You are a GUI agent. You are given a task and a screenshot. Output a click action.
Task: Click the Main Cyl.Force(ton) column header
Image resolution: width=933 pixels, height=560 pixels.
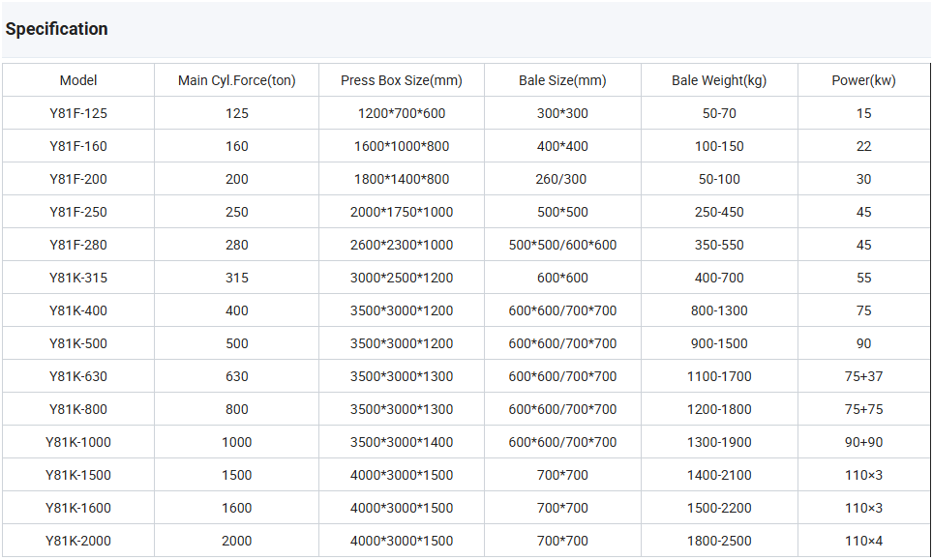click(236, 80)
